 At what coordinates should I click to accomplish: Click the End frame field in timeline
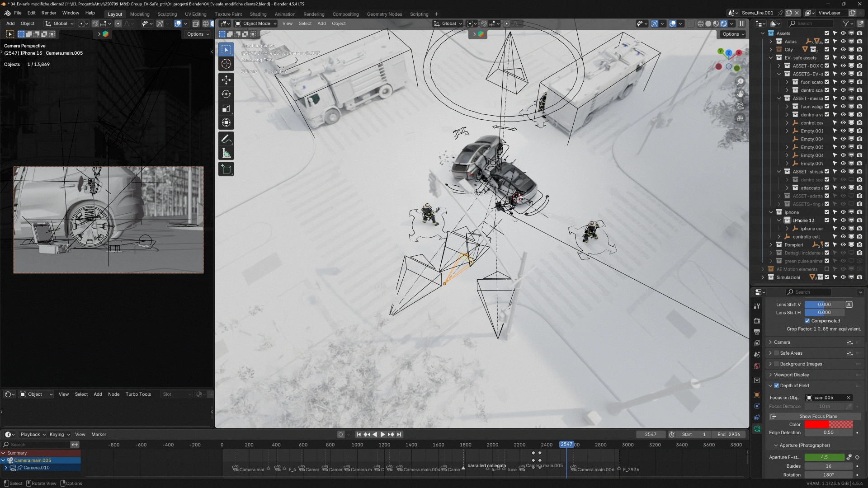click(729, 434)
